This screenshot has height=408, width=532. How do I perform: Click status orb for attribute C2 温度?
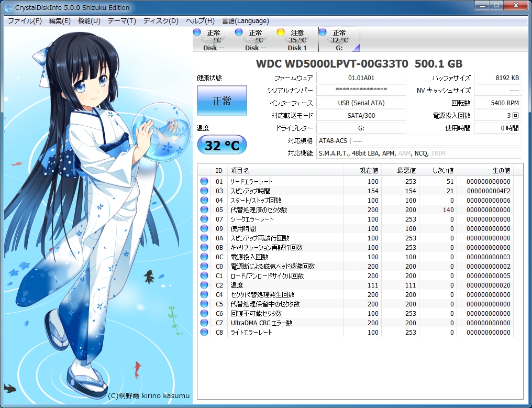click(204, 285)
